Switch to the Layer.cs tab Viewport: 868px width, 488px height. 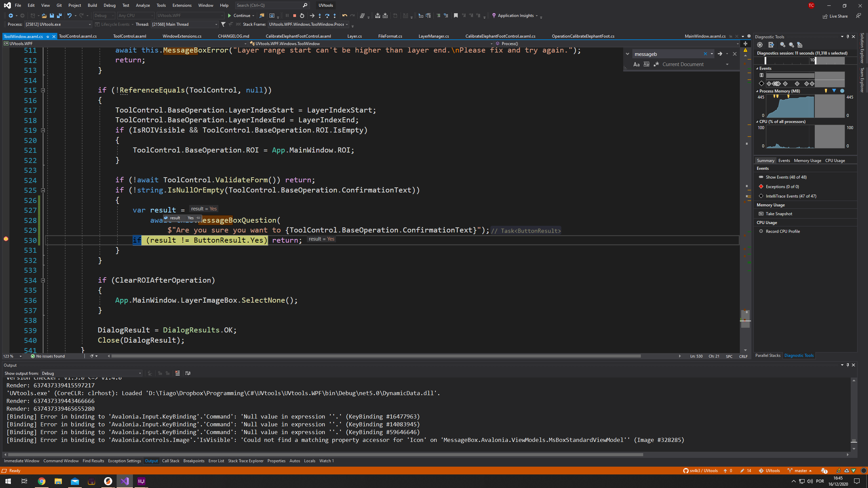point(354,36)
